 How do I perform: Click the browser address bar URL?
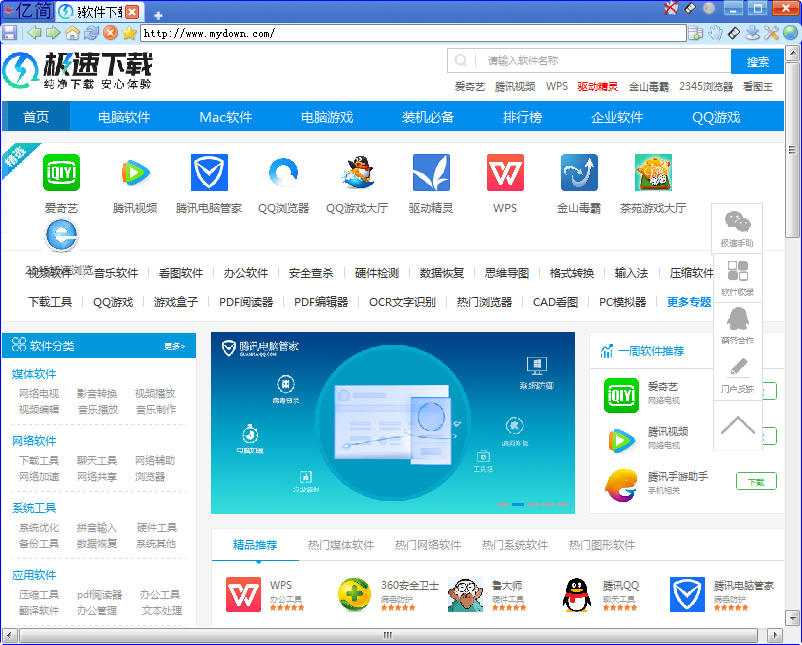413,33
